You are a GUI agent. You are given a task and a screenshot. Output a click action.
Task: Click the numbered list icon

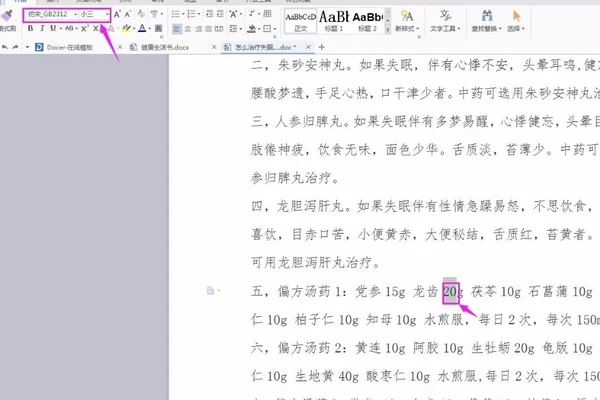point(191,15)
